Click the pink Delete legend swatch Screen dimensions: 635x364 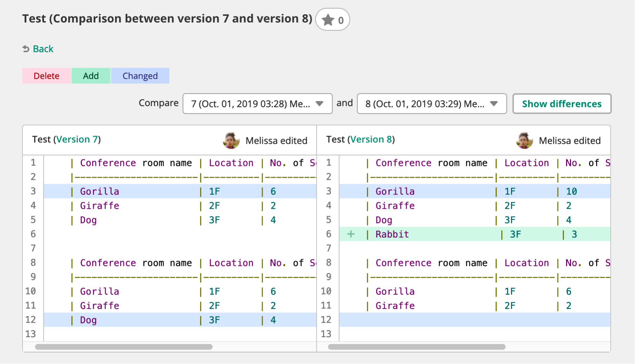point(46,76)
